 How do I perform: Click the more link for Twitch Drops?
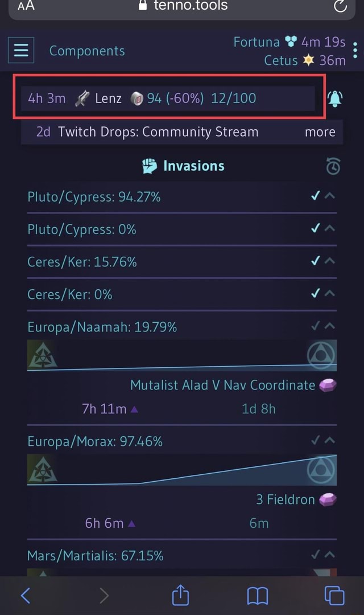pyautogui.click(x=320, y=132)
